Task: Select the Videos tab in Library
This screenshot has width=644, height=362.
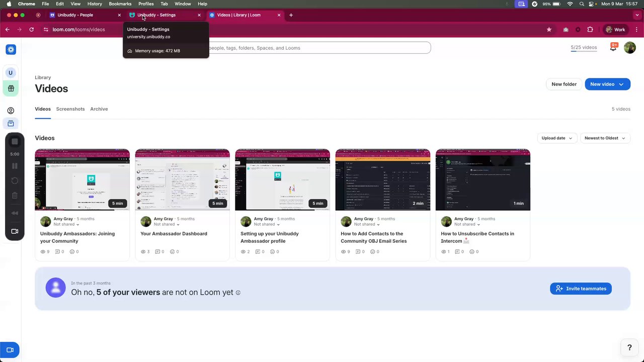Action: click(x=43, y=109)
